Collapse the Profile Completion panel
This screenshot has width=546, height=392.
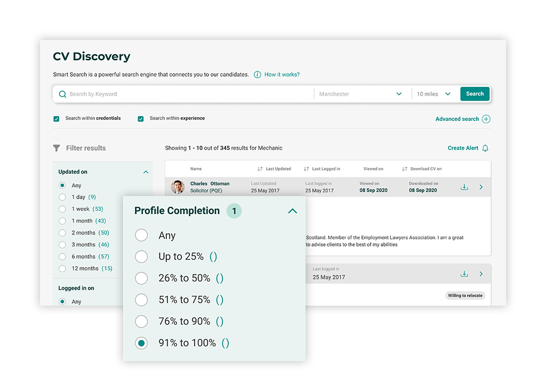pyautogui.click(x=293, y=211)
